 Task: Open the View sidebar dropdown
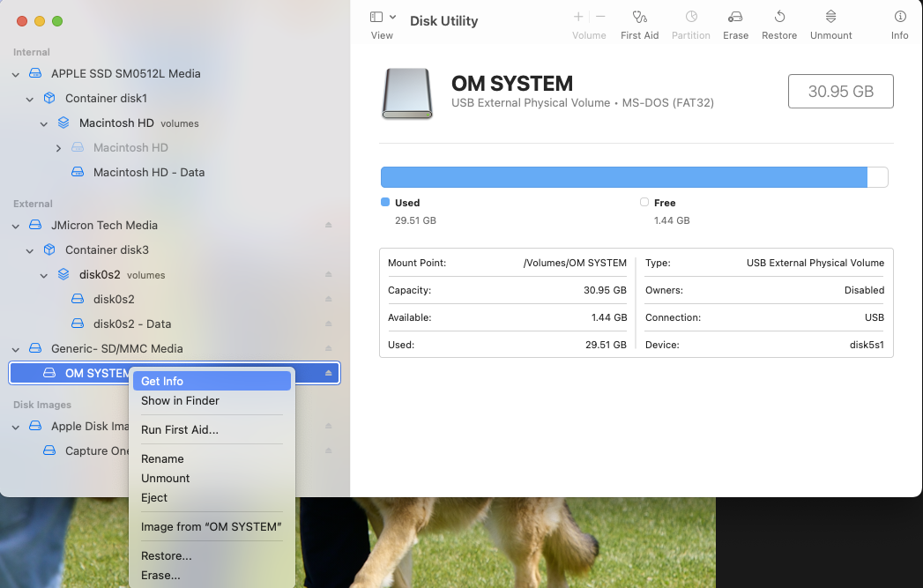(383, 18)
